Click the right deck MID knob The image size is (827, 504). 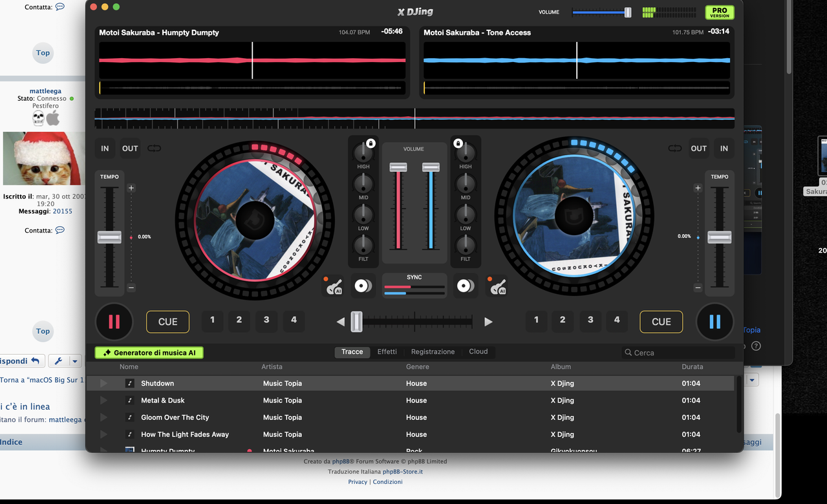(x=466, y=184)
